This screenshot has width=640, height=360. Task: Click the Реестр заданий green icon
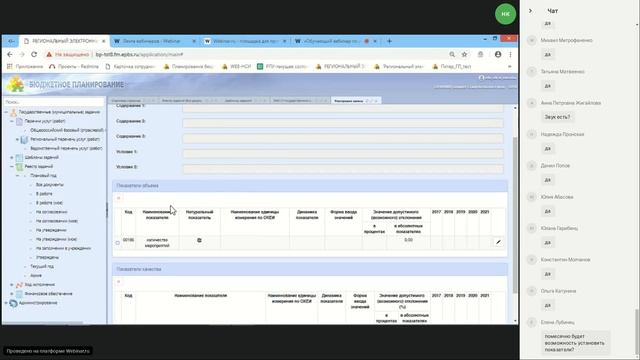[x=19, y=167]
